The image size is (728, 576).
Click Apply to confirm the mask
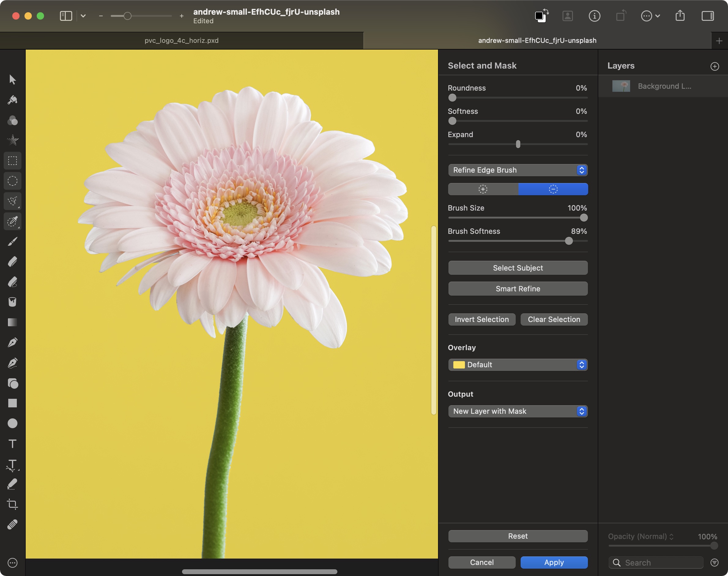click(554, 562)
